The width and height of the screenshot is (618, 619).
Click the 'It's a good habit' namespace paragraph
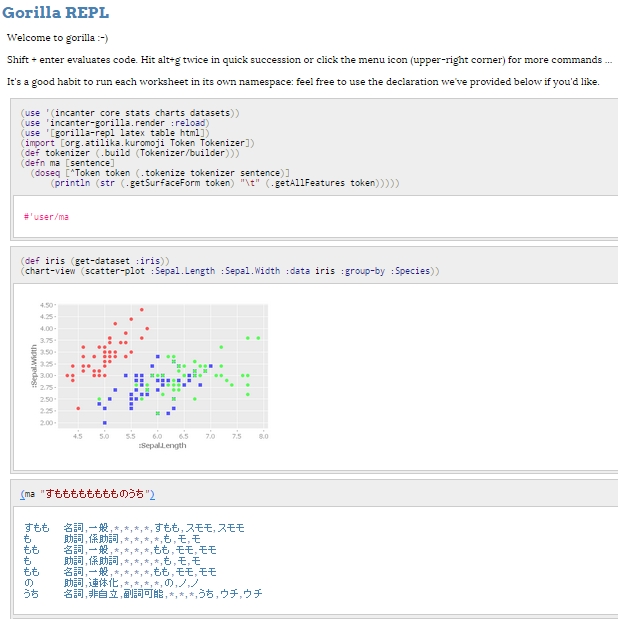(x=303, y=82)
